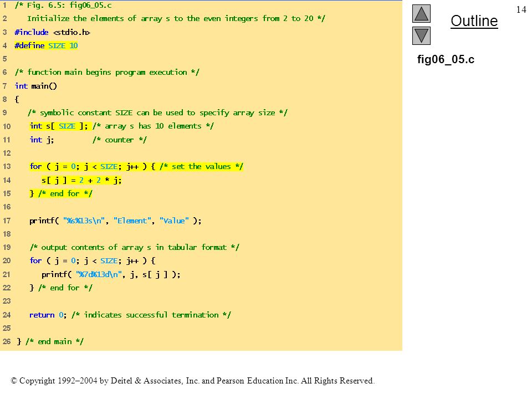Click the 'Fig. 6.5: fig06_05.c' comment
532x399 pixels.
63,5
